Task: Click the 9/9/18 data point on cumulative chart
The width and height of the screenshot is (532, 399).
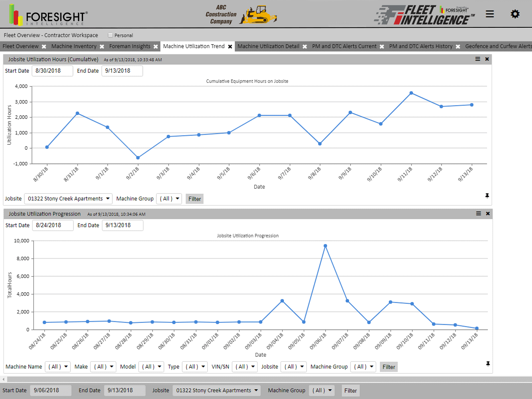Action: click(350, 112)
